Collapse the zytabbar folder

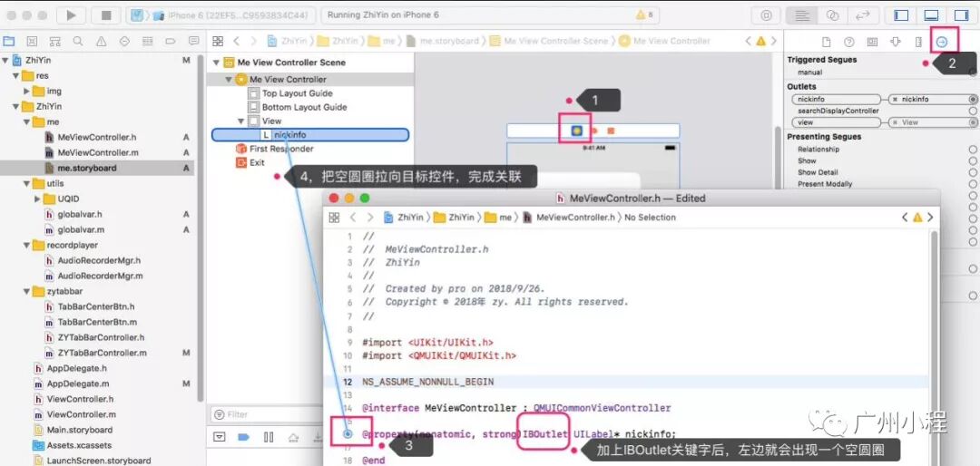tap(27, 292)
